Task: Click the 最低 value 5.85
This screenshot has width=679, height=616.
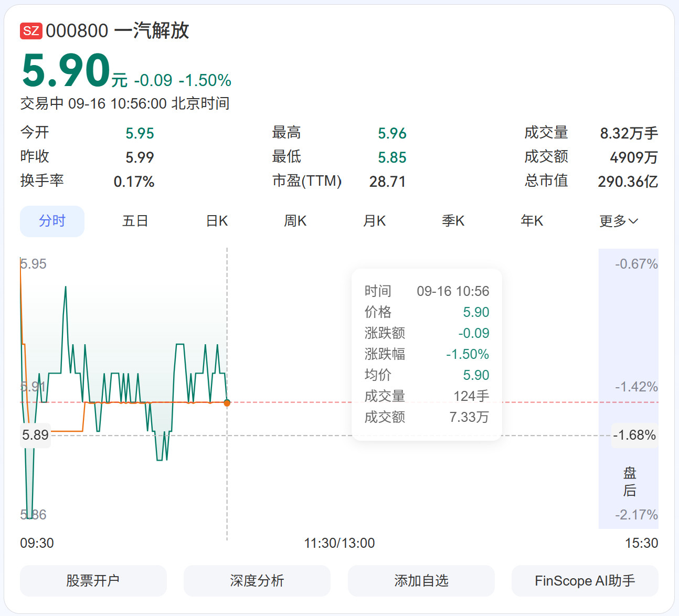Action: tap(392, 157)
